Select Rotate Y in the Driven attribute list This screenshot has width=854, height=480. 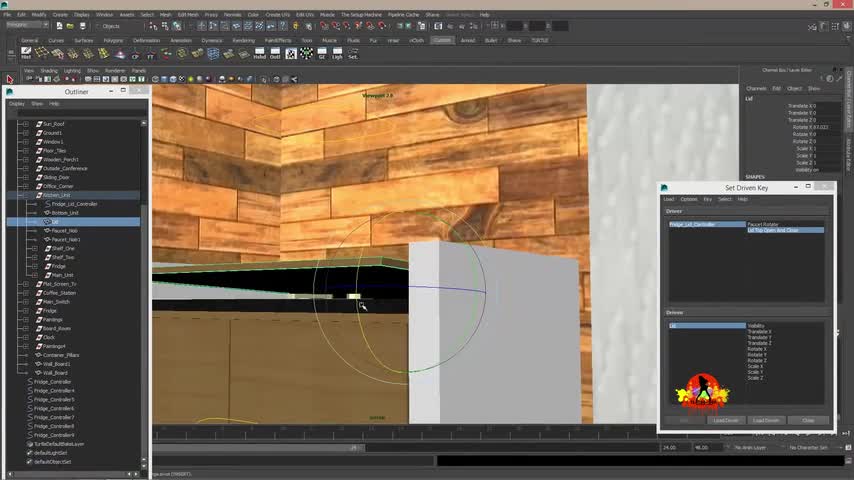click(x=757, y=355)
